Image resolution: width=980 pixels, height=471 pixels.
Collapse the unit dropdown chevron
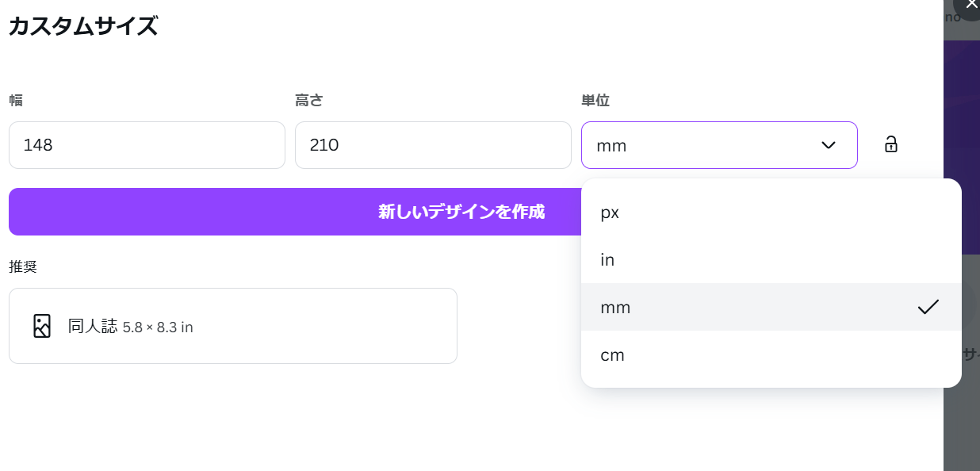pos(829,145)
